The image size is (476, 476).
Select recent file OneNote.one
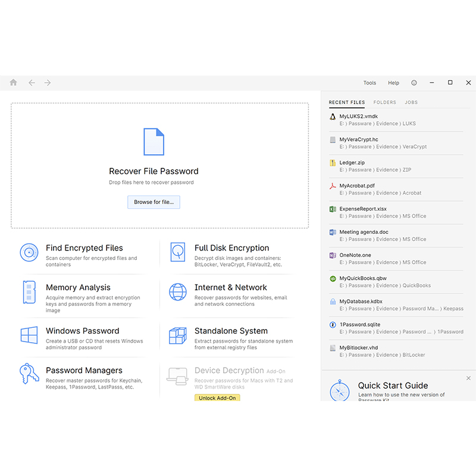[396, 258]
